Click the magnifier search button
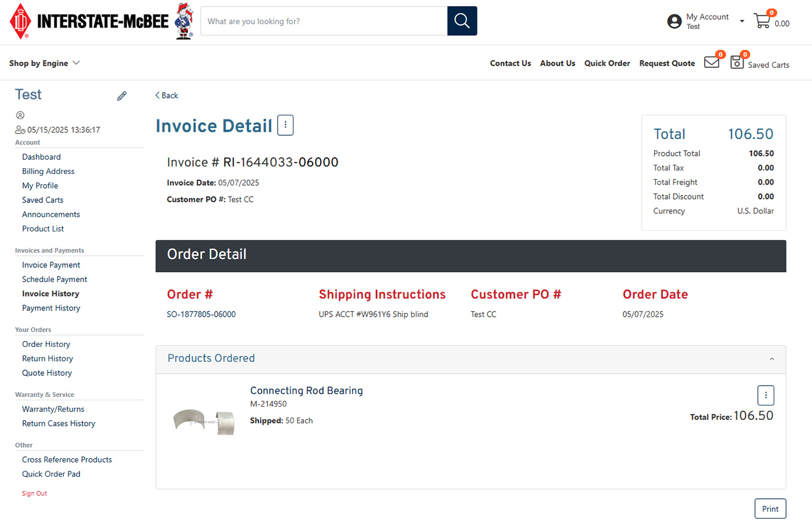Screen dimensions: 812x522 tap(462, 21)
